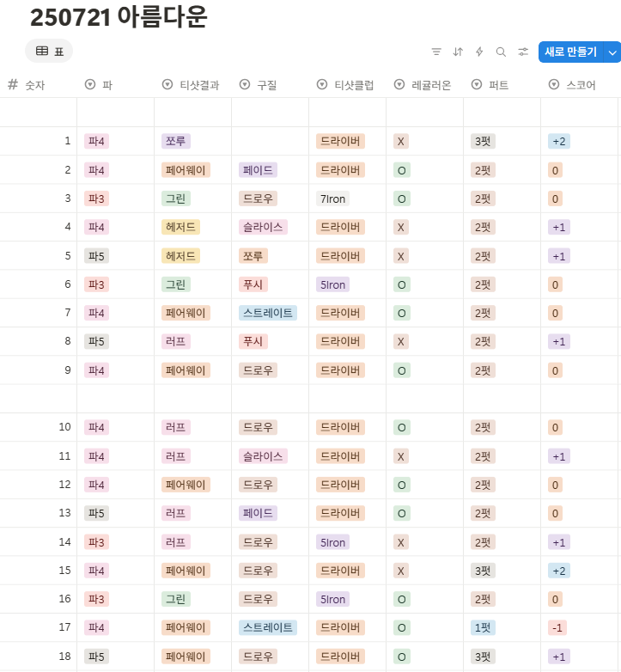
Task: Click the # icon of 숫자 column
Action: point(13,84)
